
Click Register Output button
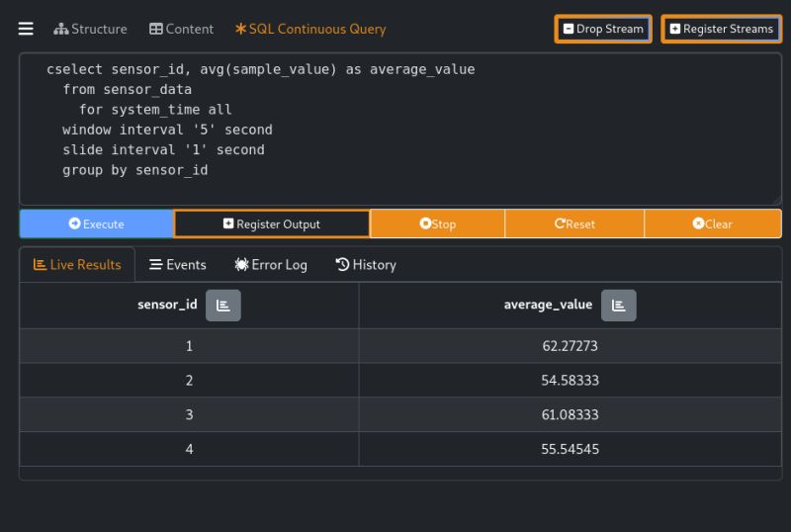(271, 223)
